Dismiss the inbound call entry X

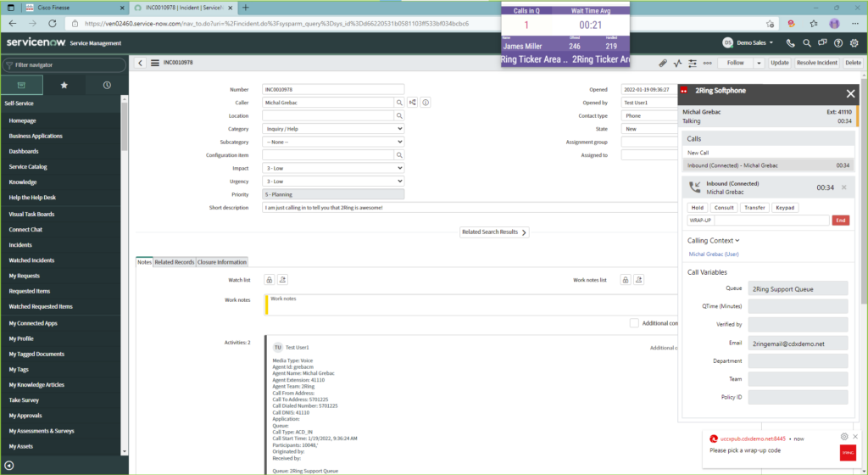(843, 187)
